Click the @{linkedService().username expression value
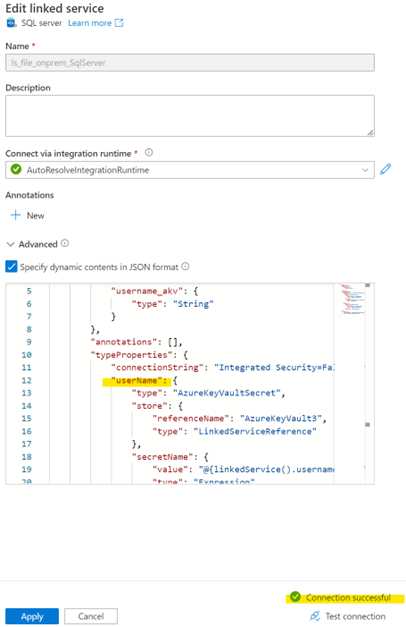 tap(266, 469)
